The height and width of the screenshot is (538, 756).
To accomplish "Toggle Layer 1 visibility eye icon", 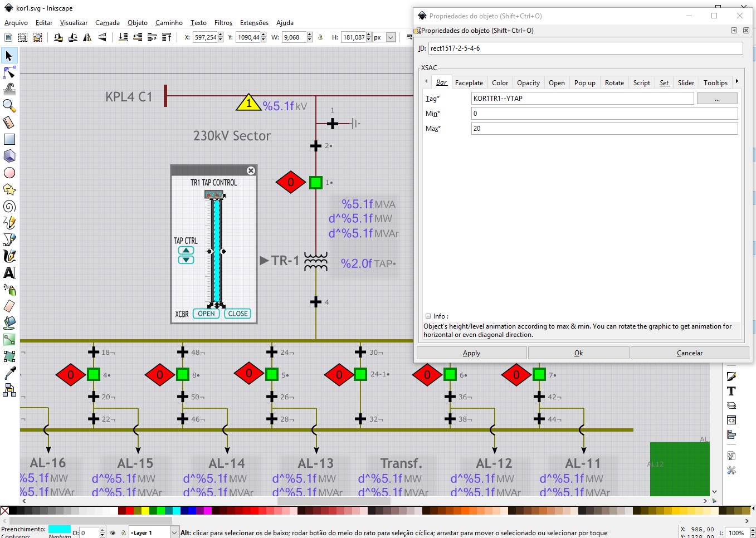I will pos(113,533).
